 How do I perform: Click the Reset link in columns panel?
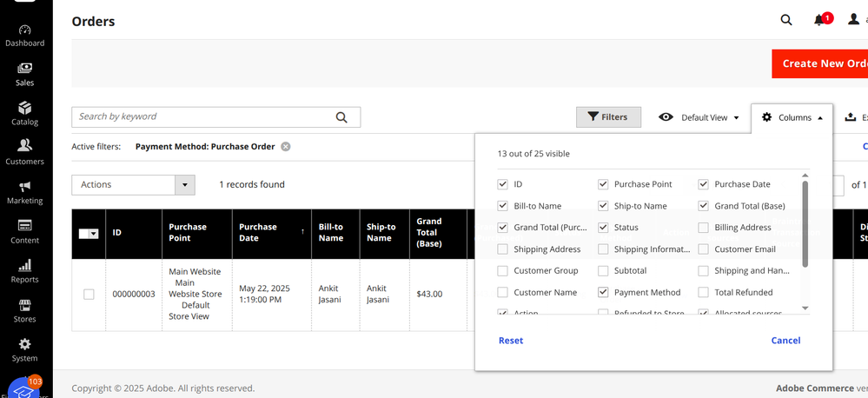(511, 341)
